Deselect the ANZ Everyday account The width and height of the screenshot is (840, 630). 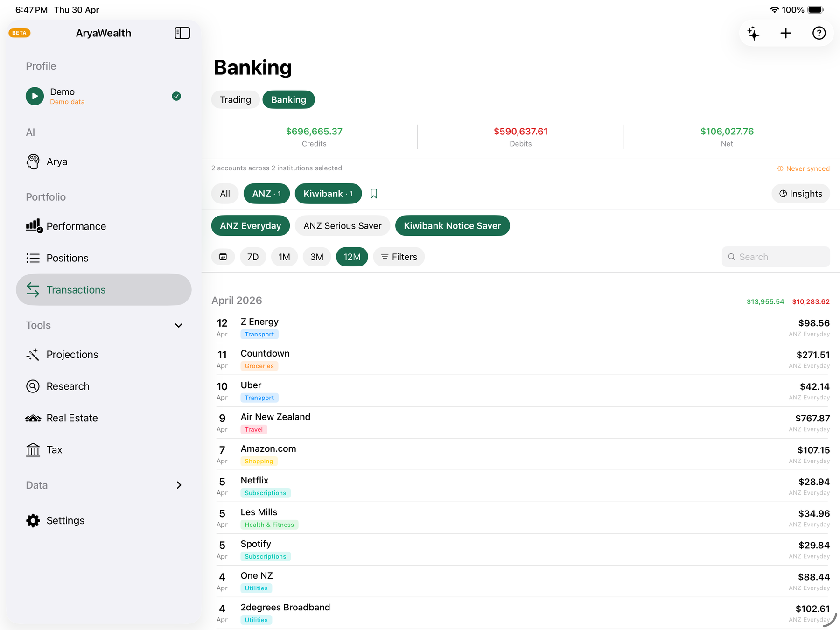coord(251,226)
